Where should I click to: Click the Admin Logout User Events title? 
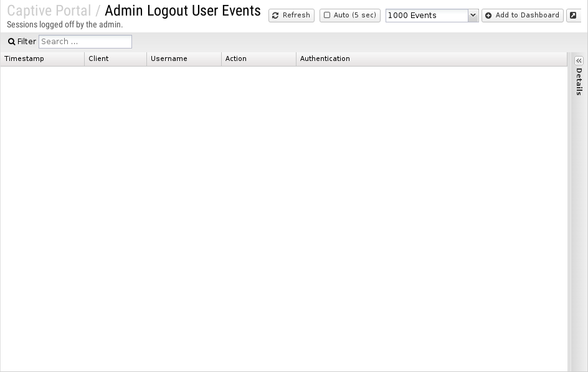(183, 11)
